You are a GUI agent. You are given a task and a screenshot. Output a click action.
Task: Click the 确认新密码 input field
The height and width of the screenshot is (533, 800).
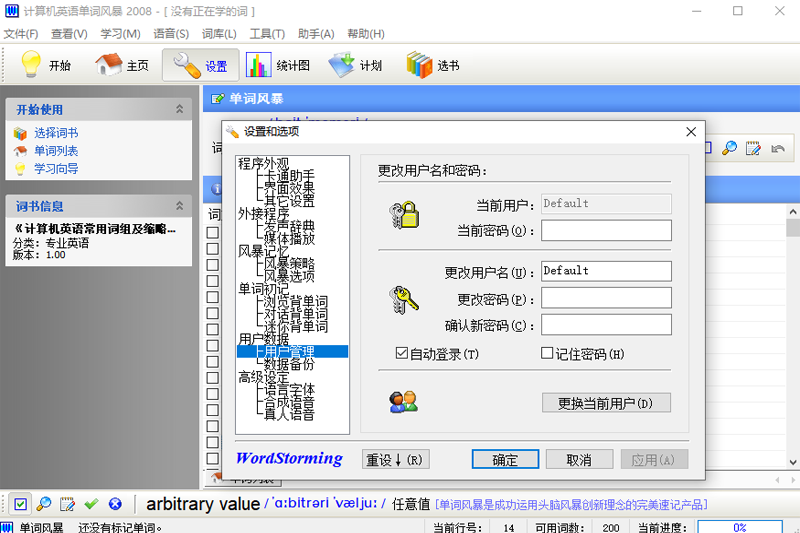tap(606, 324)
